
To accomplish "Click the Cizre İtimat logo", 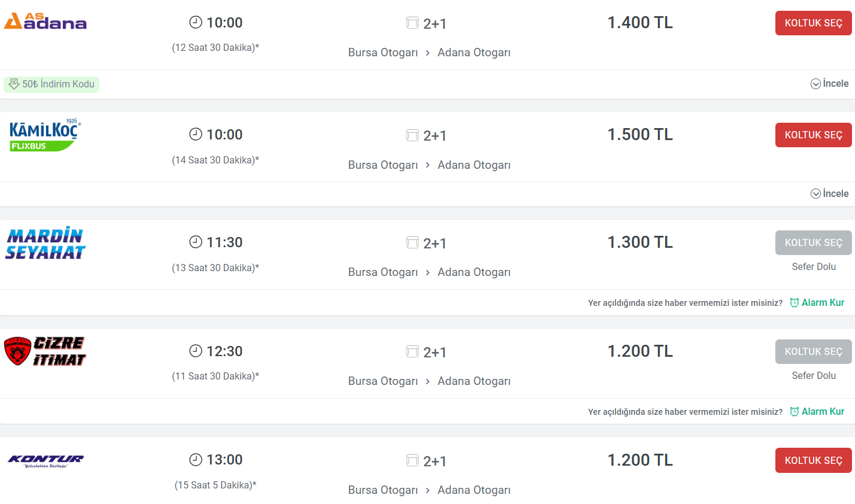I will coord(45,351).
